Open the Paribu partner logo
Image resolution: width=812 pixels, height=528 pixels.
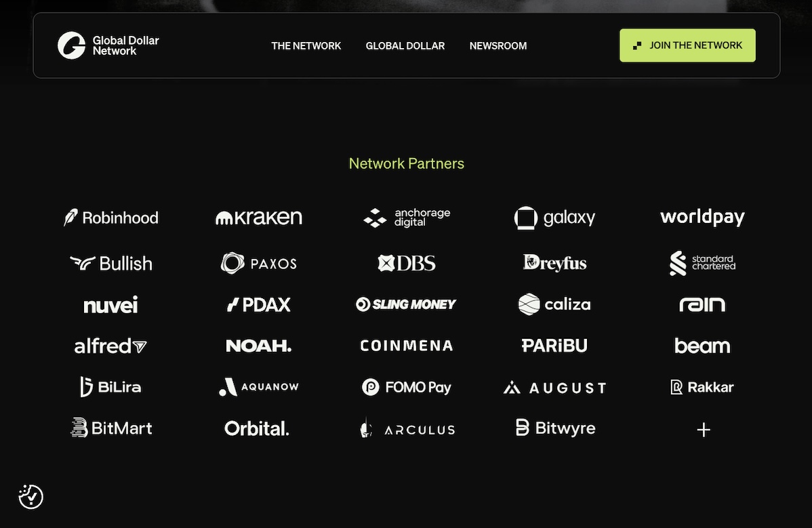554,346
